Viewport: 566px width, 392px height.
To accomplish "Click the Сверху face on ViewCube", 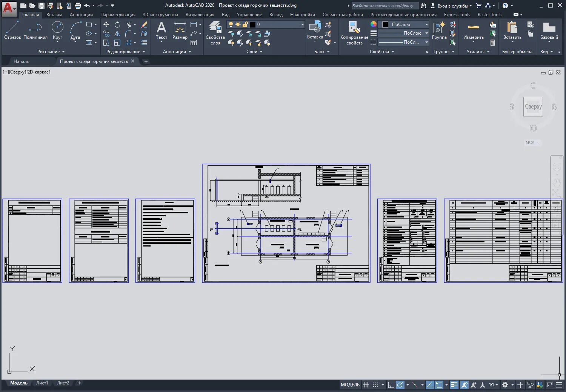I will (x=533, y=107).
